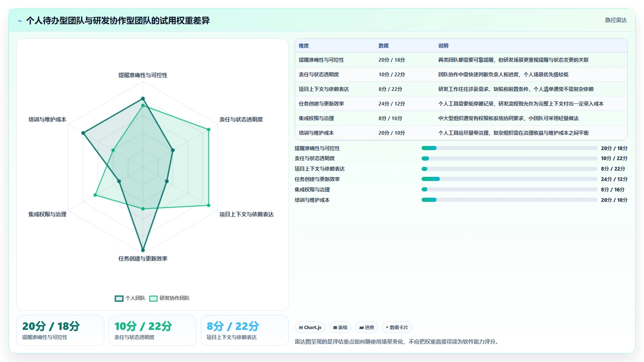Click progress bar for 项目上下文与依赖表达
The image size is (644, 362).
point(510,169)
